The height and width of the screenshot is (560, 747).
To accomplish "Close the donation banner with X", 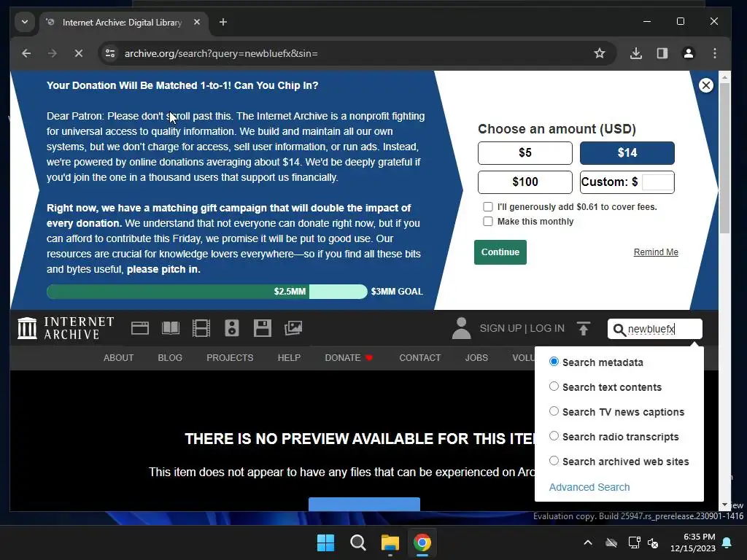I will click(x=705, y=86).
